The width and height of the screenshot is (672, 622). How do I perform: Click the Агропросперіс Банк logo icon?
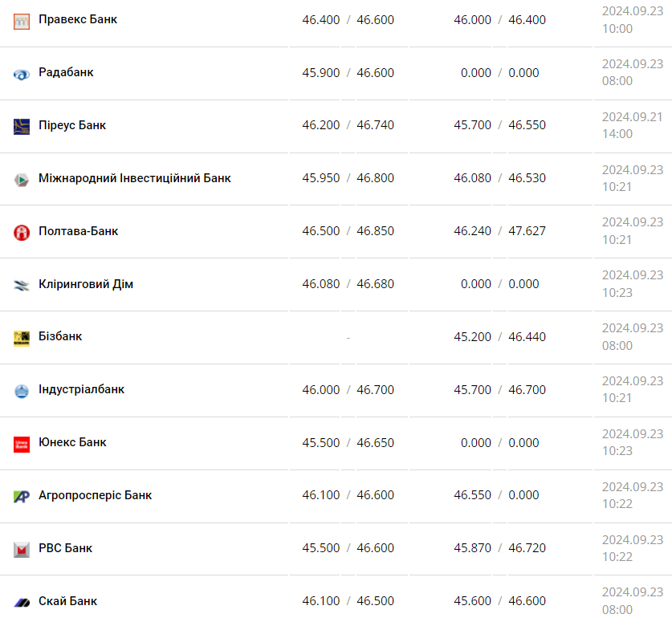click(x=22, y=496)
